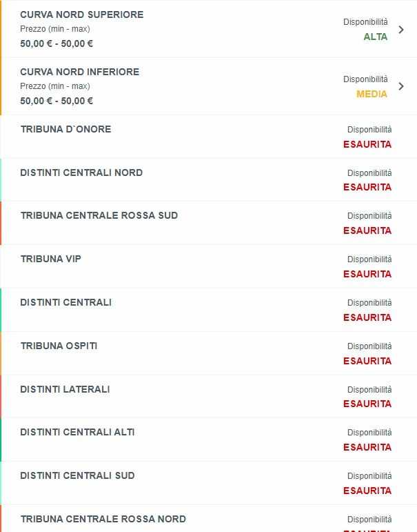Select the Distinti Laterali sector
The image size is (417, 532).
click(65, 389)
